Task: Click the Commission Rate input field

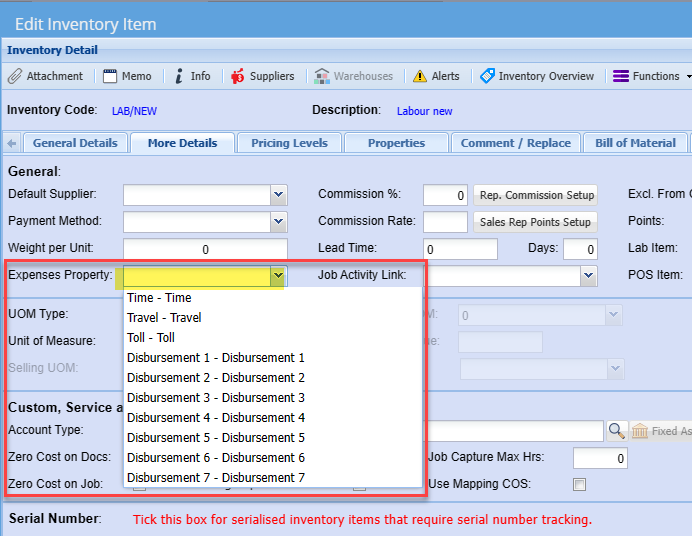Action: click(x=445, y=222)
